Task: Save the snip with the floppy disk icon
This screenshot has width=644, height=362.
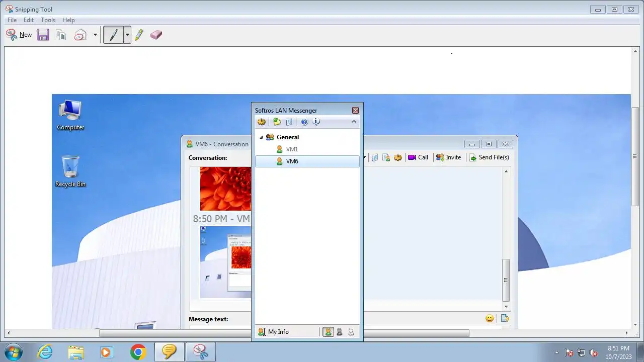Action: coord(43,35)
